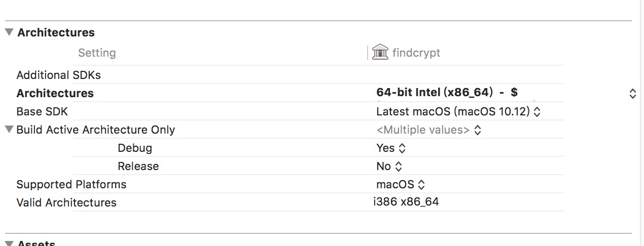Select the Base SDK setting label
The width and height of the screenshot is (644, 246).
pos(42,111)
